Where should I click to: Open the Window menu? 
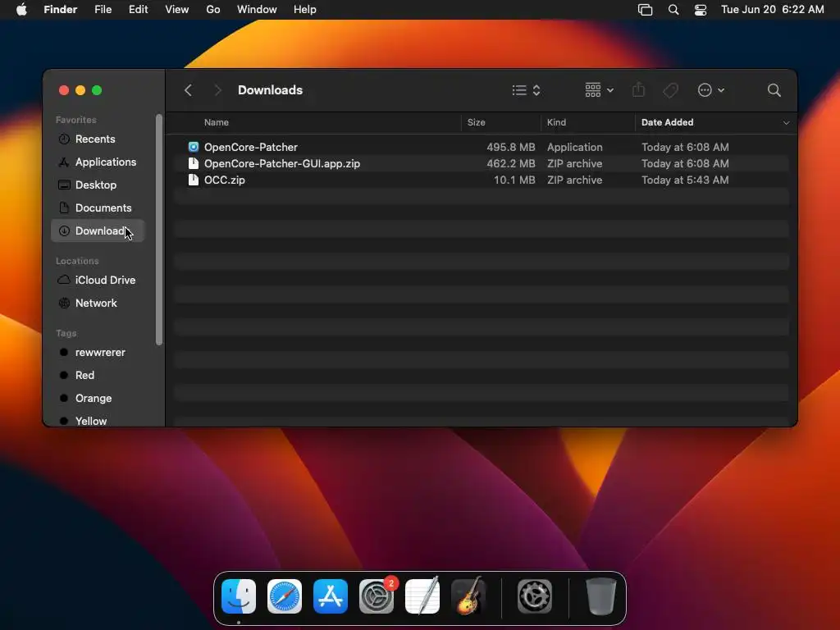(257, 10)
